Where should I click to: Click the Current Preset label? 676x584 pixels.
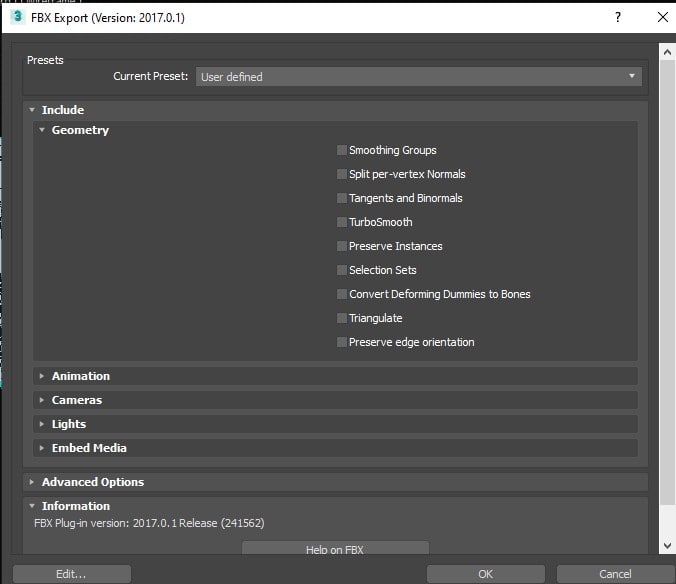(x=150, y=76)
